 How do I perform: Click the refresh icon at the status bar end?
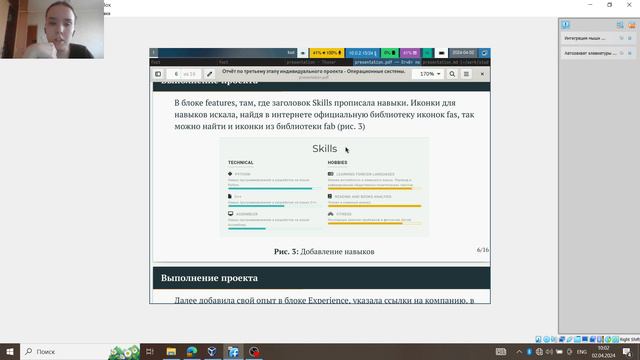[484, 53]
